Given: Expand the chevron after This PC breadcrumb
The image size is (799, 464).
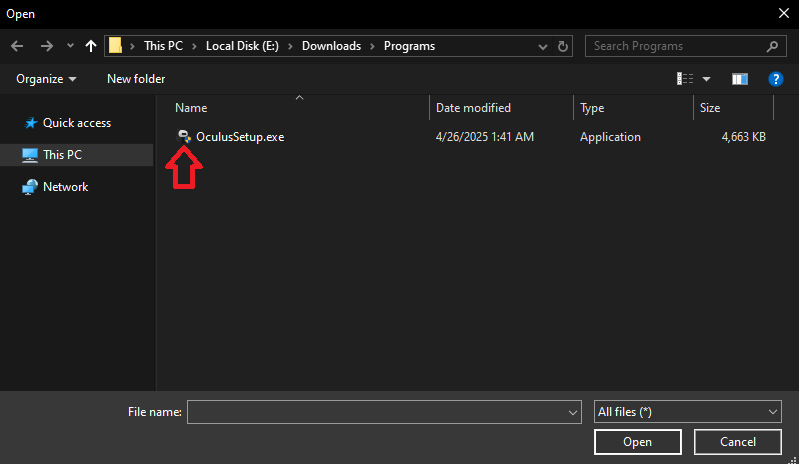Looking at the screenshot, I should click(x=194, y=46).
